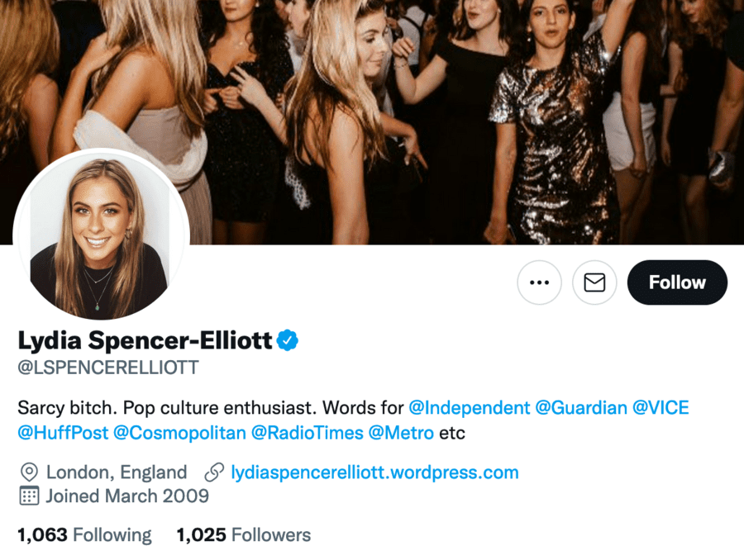Open the @HuffPost mention link
This screenshot has width=744, height=560.
tap(61, 433)
